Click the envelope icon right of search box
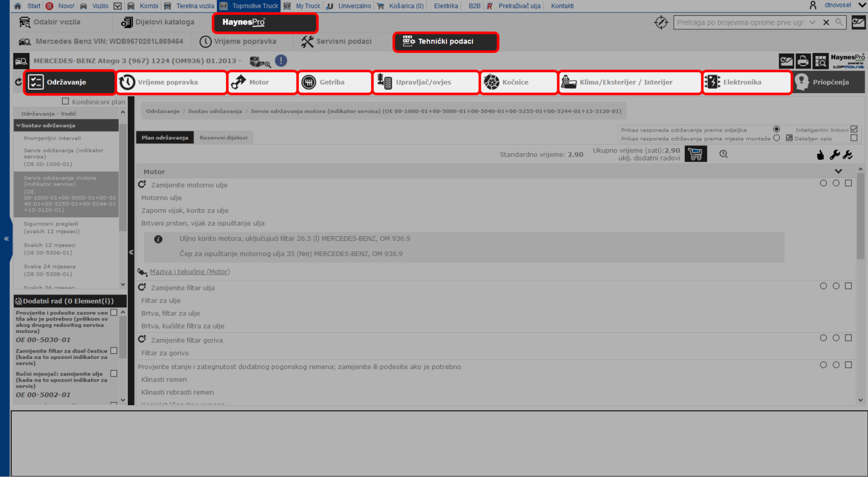This screenshot has width=868, height=477. click(858, 23)
